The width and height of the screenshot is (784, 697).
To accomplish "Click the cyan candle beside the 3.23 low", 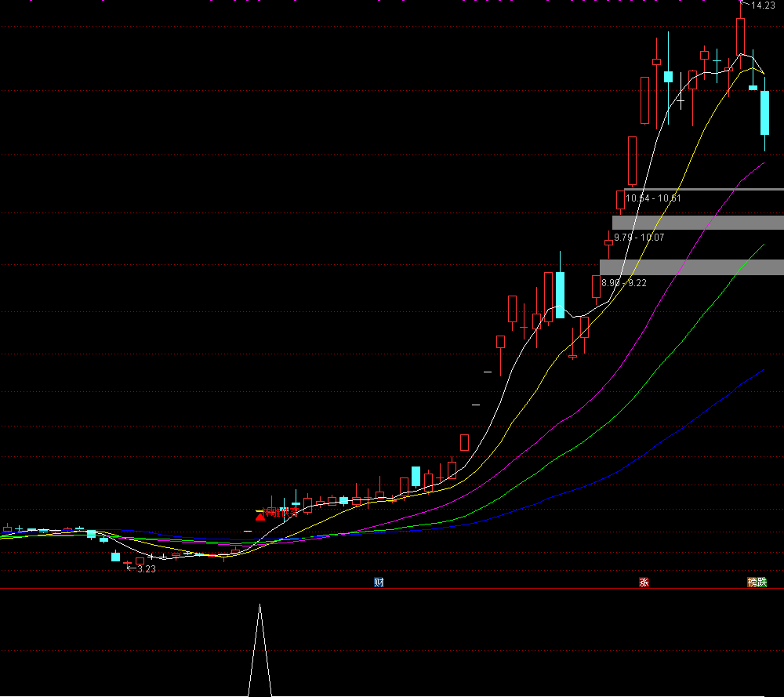I will [x=116, y=557].
